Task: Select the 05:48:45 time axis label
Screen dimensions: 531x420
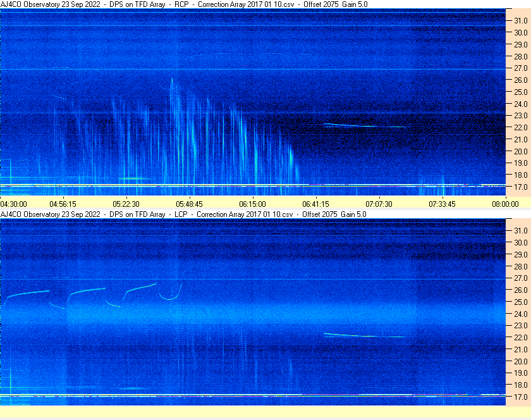Action: [189, 204]
